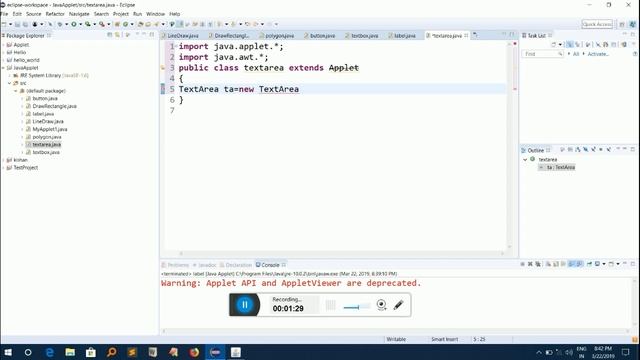
Task: Toggle the webcam in the recording widget
Action: [381, 304]
